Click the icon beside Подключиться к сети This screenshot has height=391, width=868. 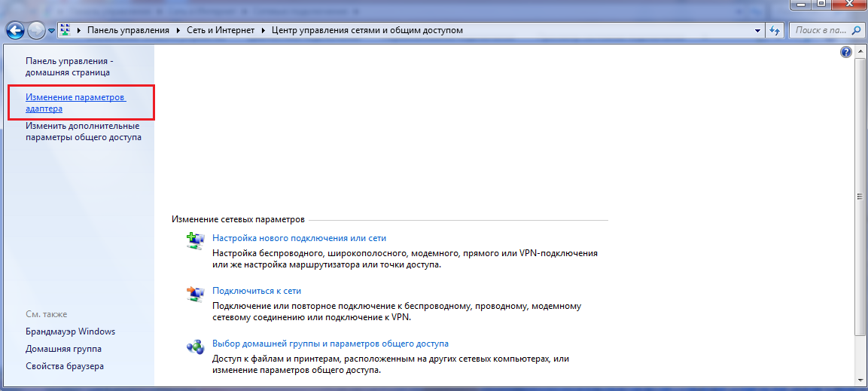[195, 294]
